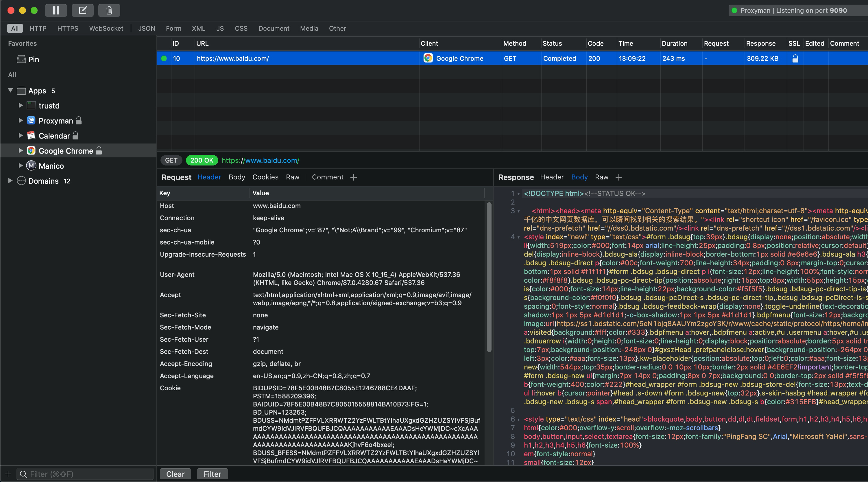Click the User-Agent header key

coord(177,274)
